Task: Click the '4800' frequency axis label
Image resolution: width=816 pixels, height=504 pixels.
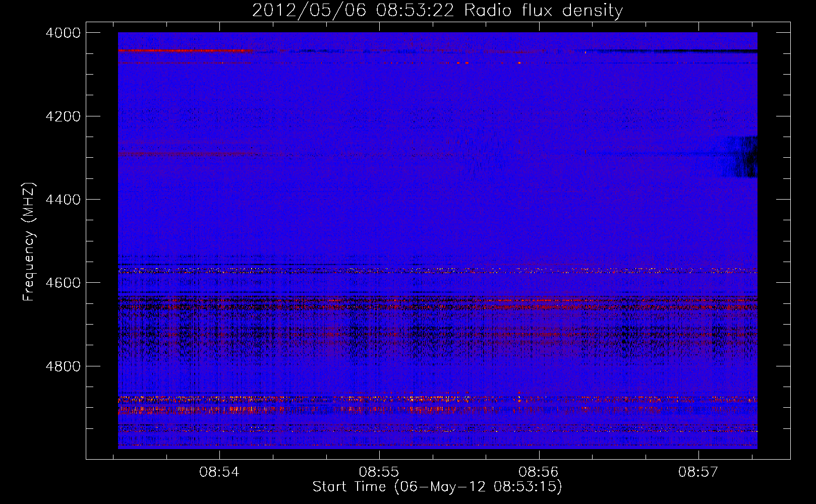Action: coord(63,366)
